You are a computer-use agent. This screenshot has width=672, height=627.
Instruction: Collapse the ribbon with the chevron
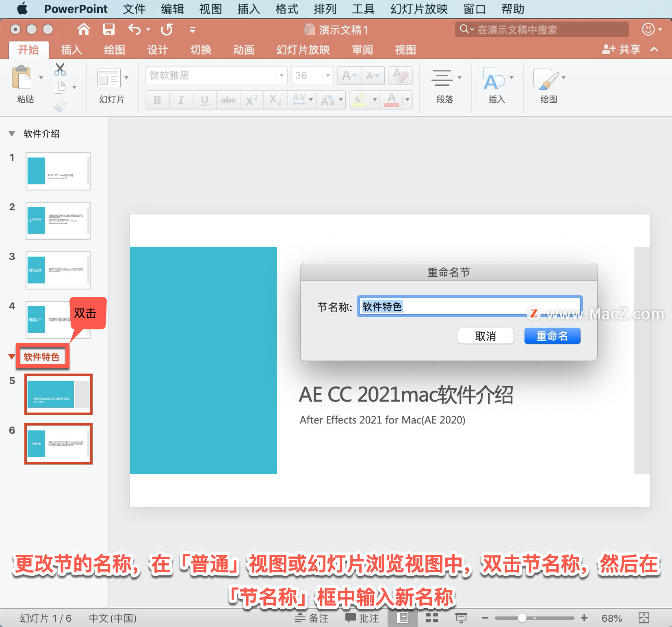[654, 50]
